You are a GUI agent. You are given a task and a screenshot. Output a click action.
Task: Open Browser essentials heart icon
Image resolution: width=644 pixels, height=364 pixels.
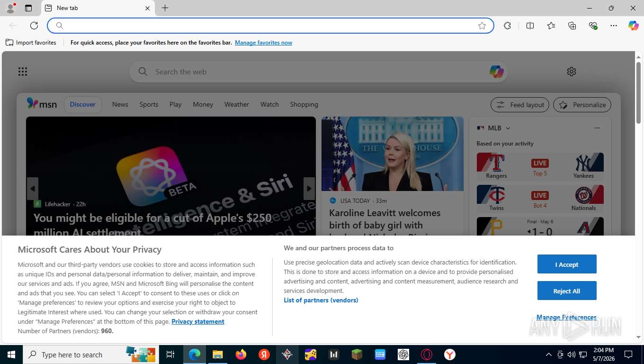[x=593, y=26]
